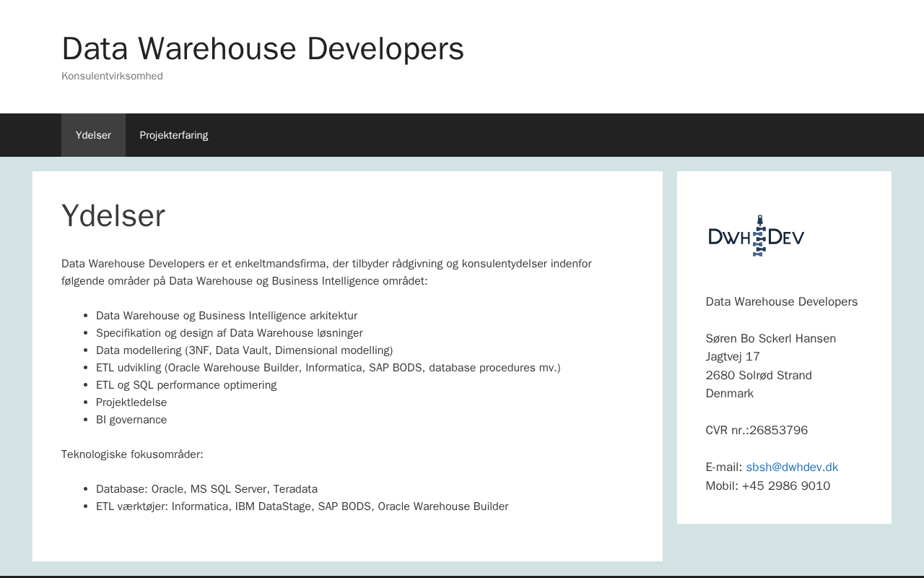924x578 pixels.
Task: Click the Database: Oracle, MS SQL Server line
Action: 206,489
